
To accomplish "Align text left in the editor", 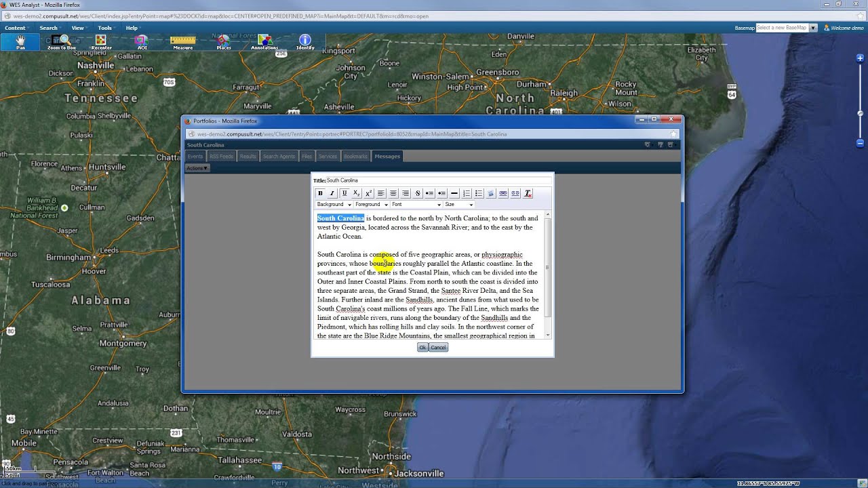I will click(381, 193).
